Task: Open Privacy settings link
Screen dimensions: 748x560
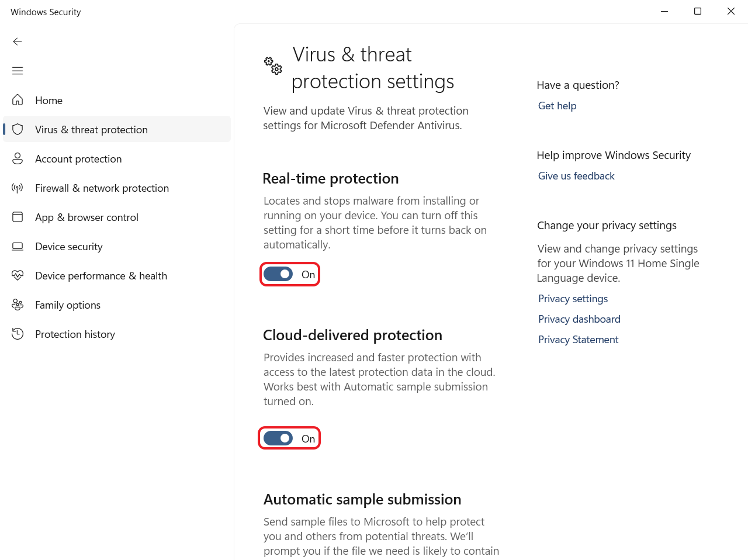Action: 573,299
